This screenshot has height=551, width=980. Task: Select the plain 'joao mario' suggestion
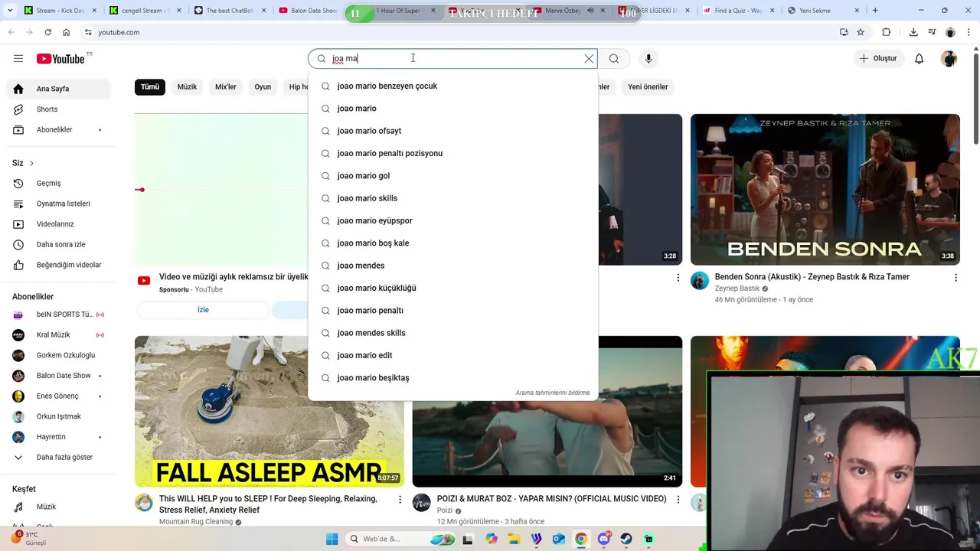[452, 109]
